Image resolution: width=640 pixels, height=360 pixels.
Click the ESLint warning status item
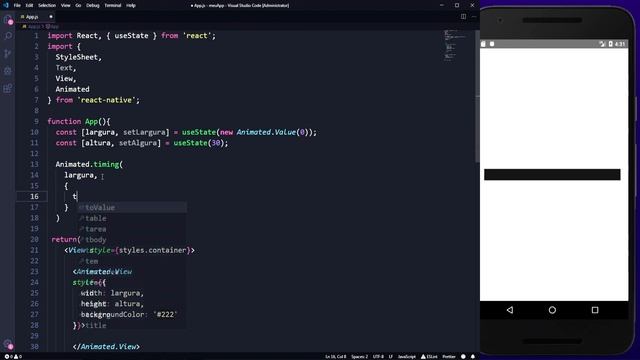pos(429,356)
